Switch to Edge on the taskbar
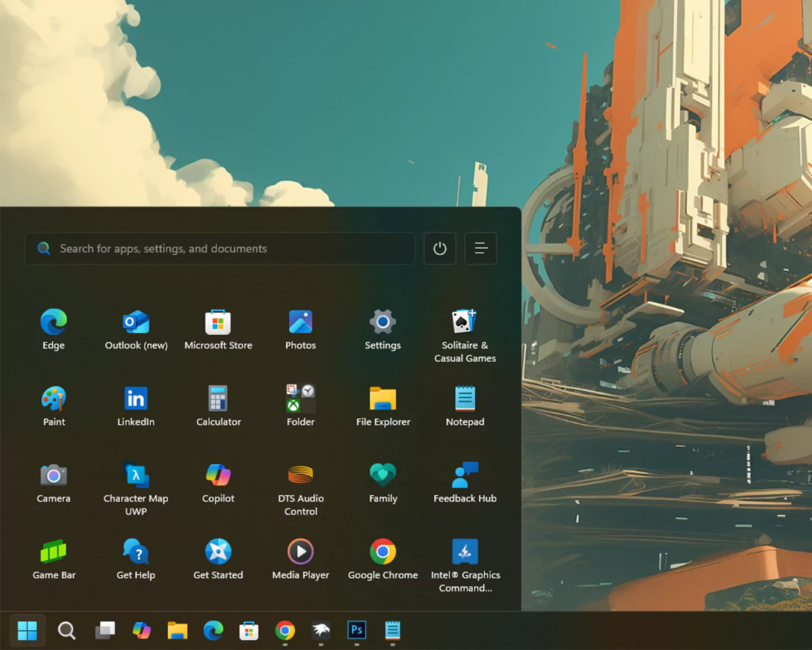The image size is (812, 650). pyautogui.click(x=213, y=630)
